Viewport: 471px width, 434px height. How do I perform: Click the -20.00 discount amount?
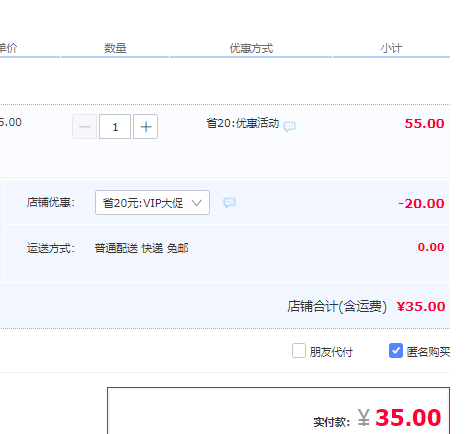[421, 203]
